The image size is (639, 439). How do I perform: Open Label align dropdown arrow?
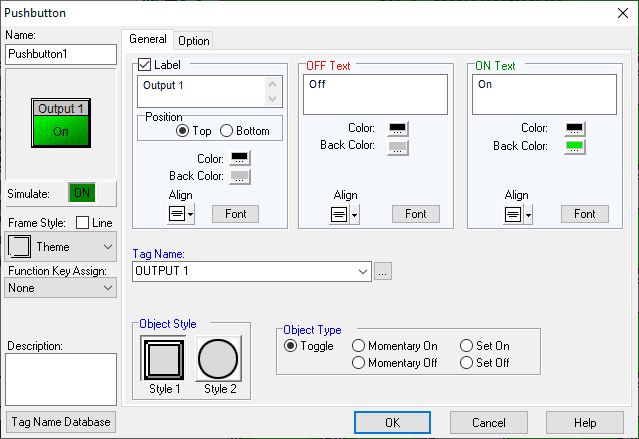(x=190, y=214)
